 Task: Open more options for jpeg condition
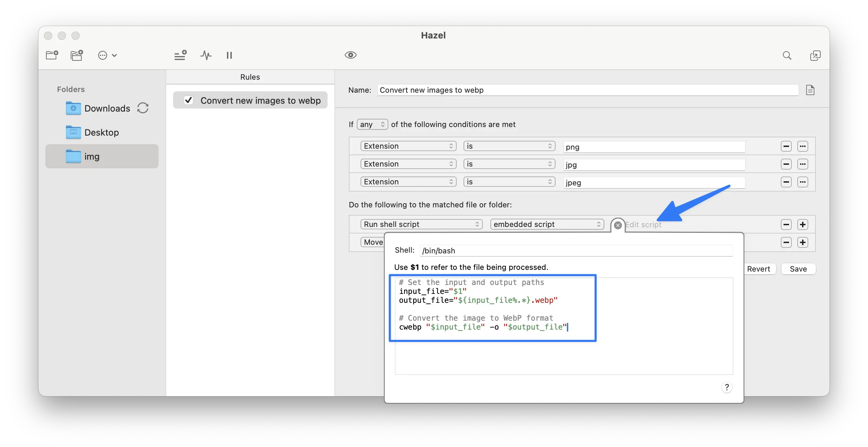(x=802, y=182)
